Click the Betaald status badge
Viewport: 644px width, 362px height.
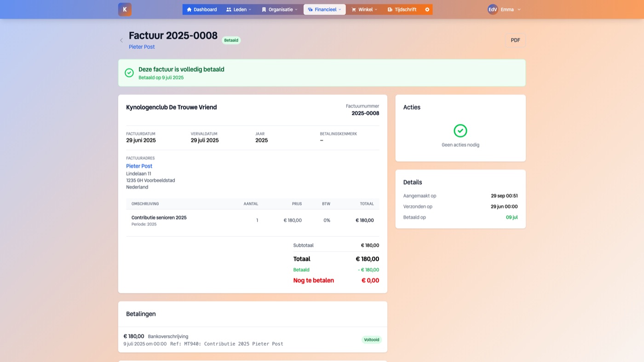(231, 40)
